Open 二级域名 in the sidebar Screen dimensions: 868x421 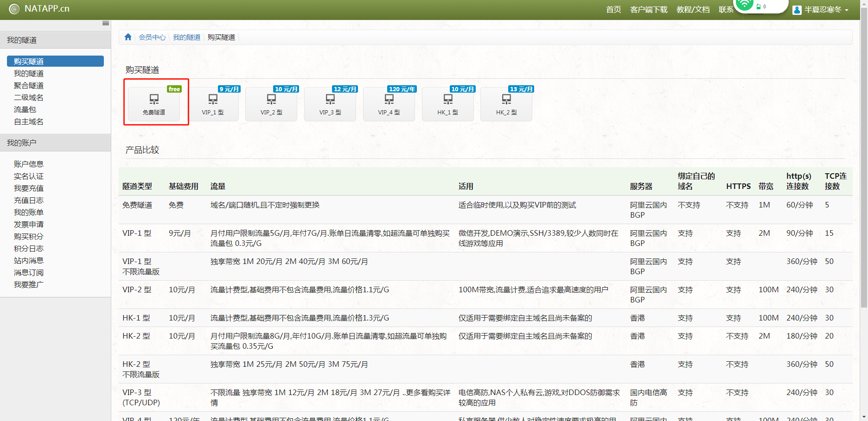29,97
